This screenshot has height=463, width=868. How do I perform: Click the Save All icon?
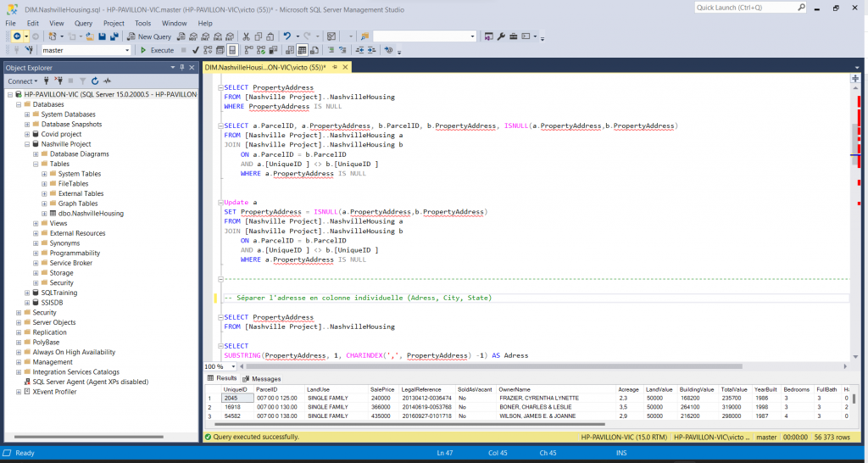[114, 36]
